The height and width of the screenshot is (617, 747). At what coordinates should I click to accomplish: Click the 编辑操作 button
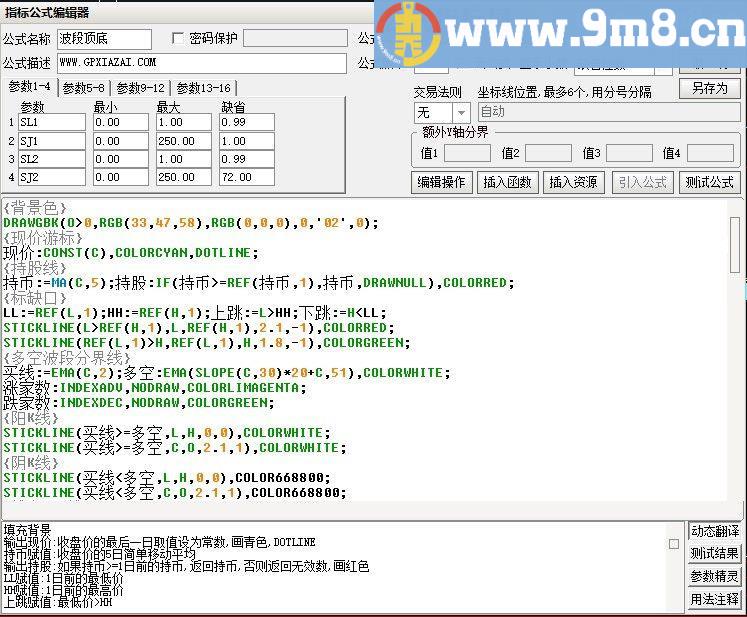[442, 182]
